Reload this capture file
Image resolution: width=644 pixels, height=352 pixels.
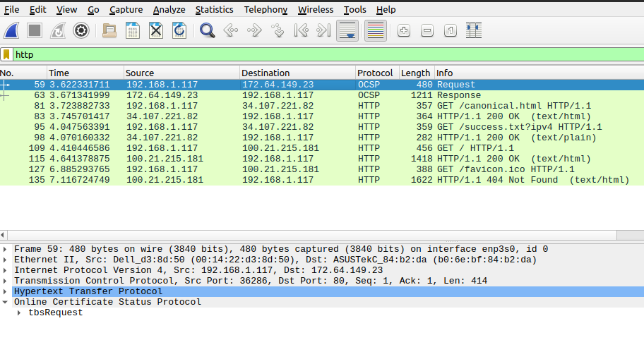179,30
